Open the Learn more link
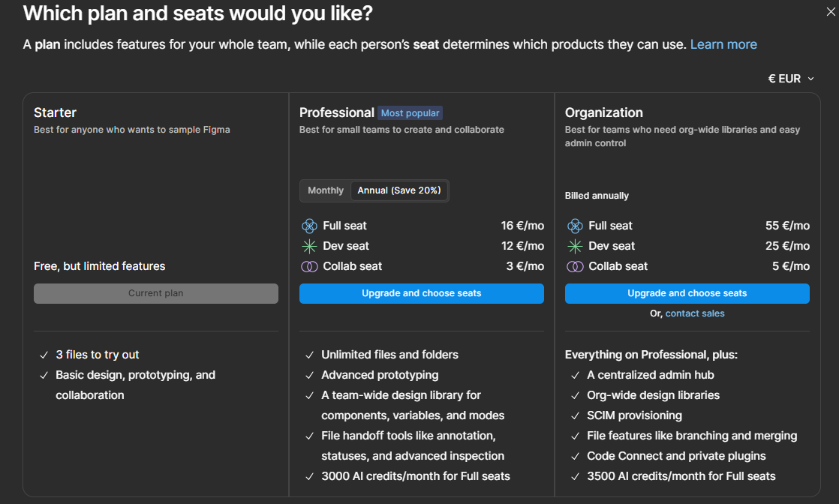Image resolution: width=839 pixels, height=504 pixels. tap(723, 44)
